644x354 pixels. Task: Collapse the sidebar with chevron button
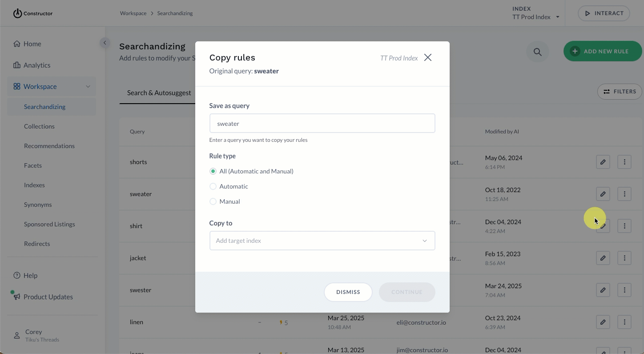105,43
